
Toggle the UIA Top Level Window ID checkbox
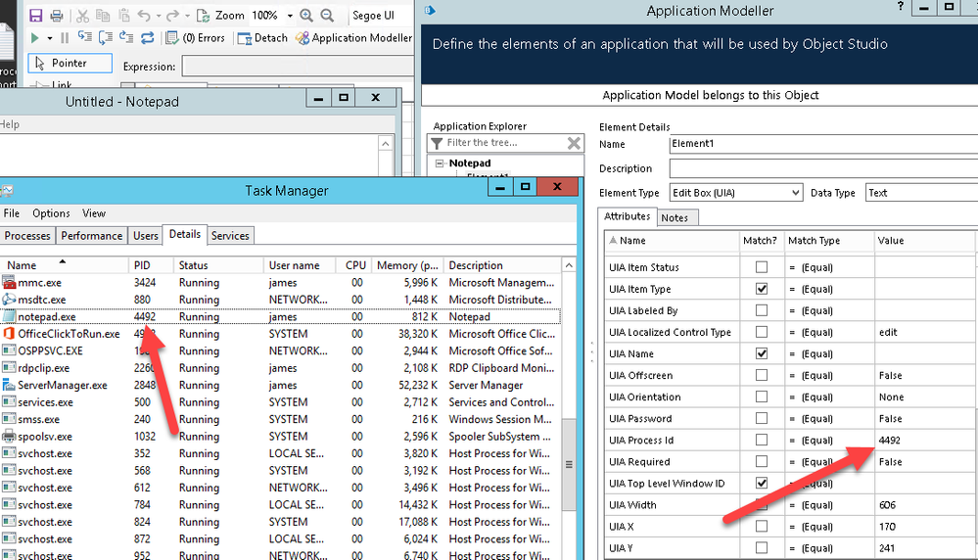point(761,484)
